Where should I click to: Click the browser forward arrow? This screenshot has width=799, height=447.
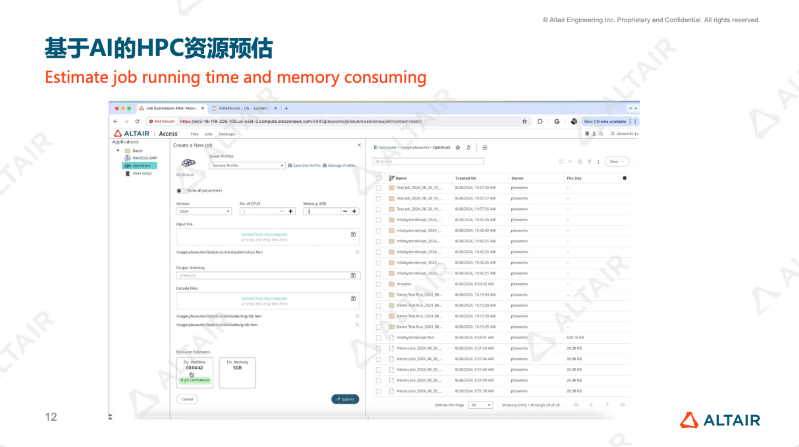(x=126, y=121)
